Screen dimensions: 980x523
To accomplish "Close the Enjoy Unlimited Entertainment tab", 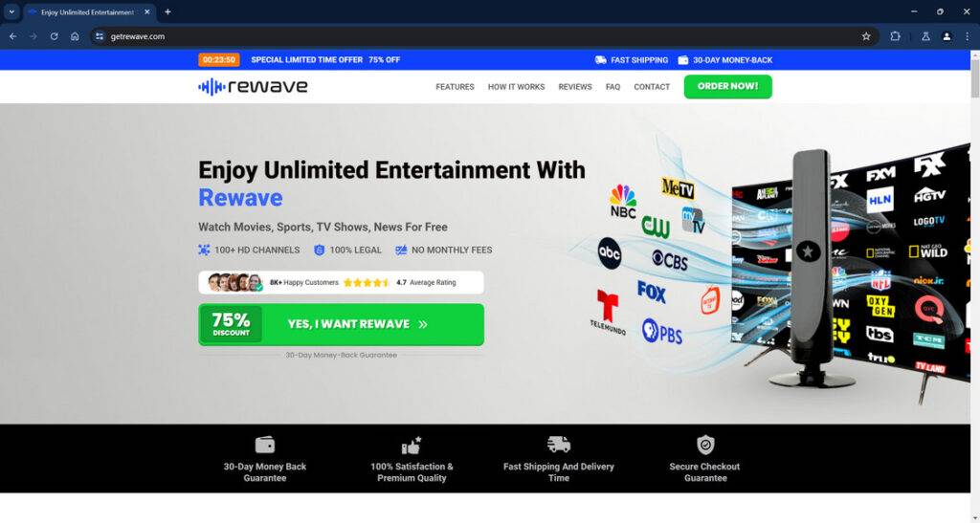I will click(x=146, y=11).
